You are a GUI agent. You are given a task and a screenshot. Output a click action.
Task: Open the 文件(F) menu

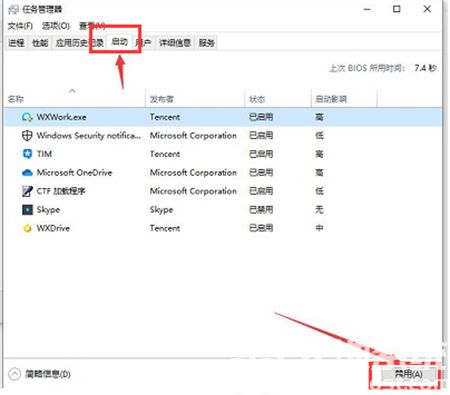tap(20, 26)
